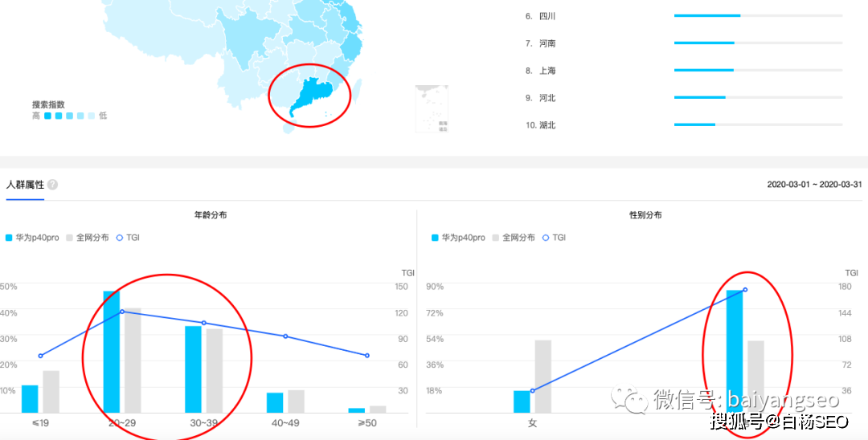Click the TGI line point for age ≤19
This screenshot has width=868, height=440.
(40, 356)
